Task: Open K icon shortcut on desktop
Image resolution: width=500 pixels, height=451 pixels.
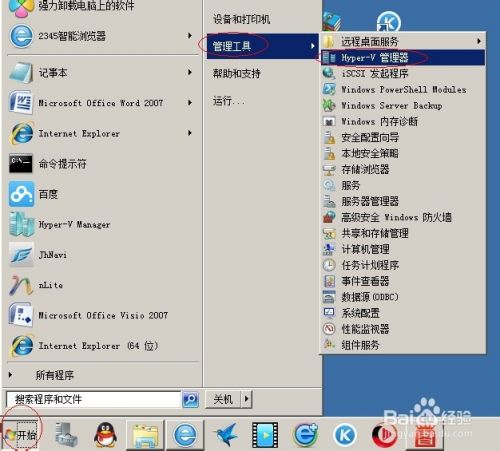Action: point(389,22)
